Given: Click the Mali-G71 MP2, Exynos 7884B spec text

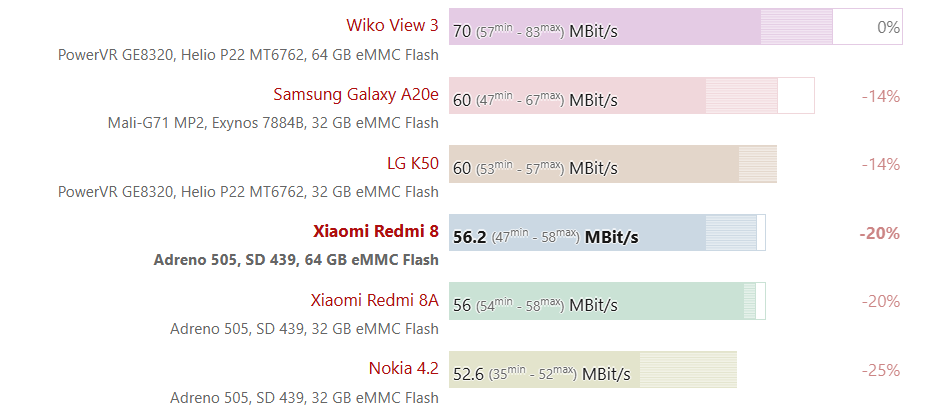Looking at the screenshot, I should 273,123.
